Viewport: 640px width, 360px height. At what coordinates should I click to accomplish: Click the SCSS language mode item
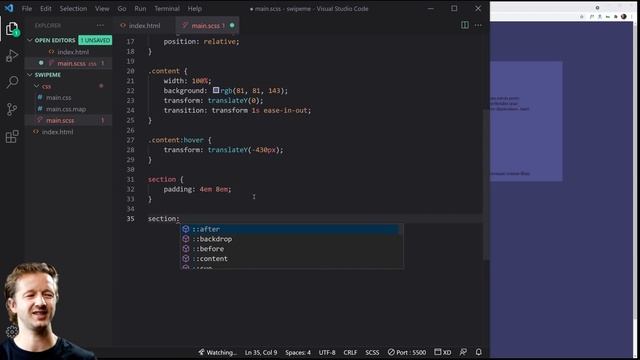(372, 352)
